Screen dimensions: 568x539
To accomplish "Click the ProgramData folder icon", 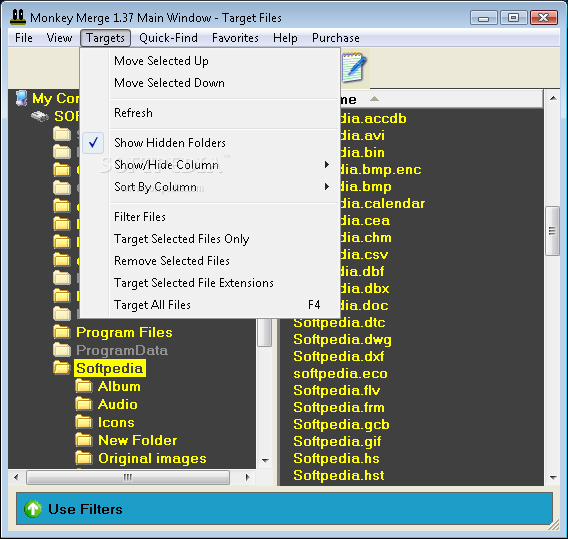I will 62,350.
